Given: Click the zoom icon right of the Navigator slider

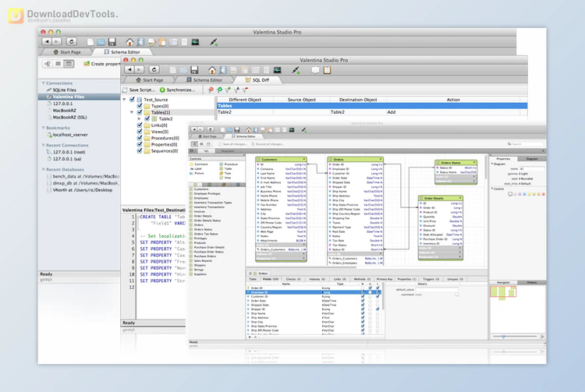Looking at the screenshot, I should [542, 336].
